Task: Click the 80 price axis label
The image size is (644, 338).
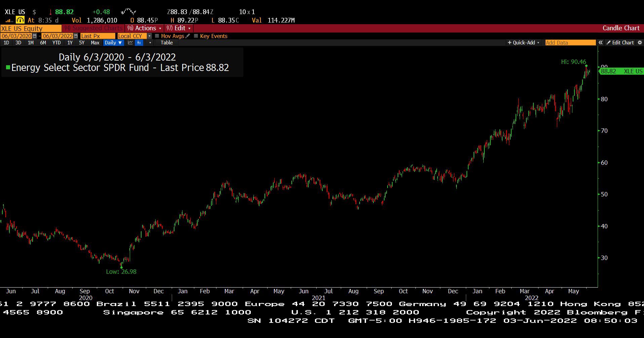Action: [x=604, y=99]
